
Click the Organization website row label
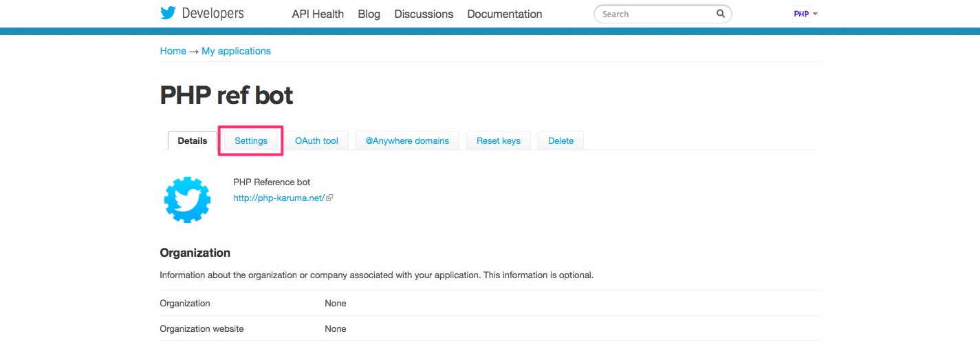[202, 328]
